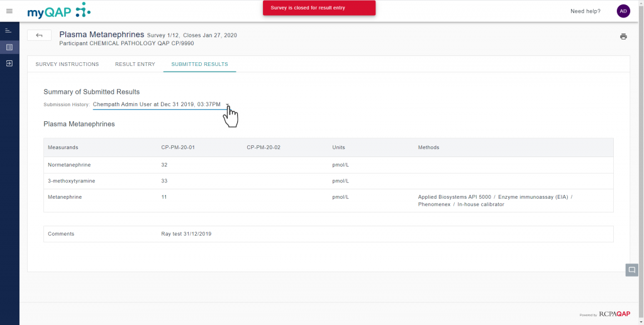Click the Participant CHEMICAL PATHOLOGY QAP text
Image resolution: width=644 pixels, height=325 pixels.
point(126,43)
